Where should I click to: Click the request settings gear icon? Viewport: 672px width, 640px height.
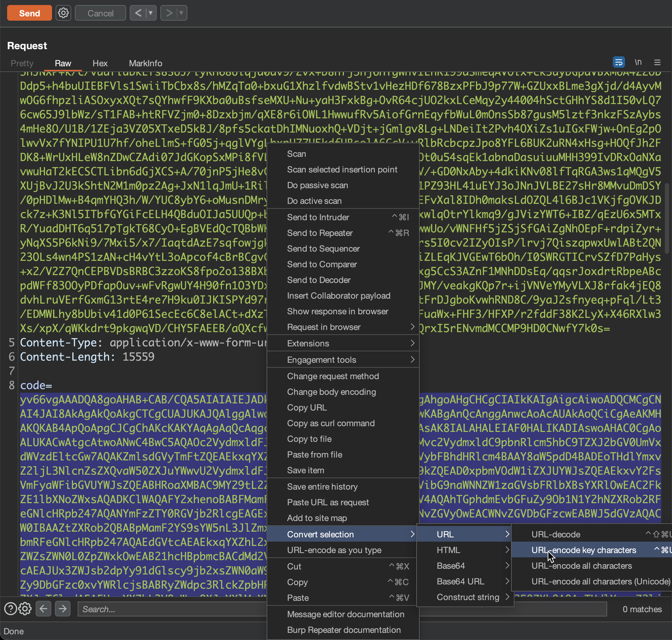63,13
